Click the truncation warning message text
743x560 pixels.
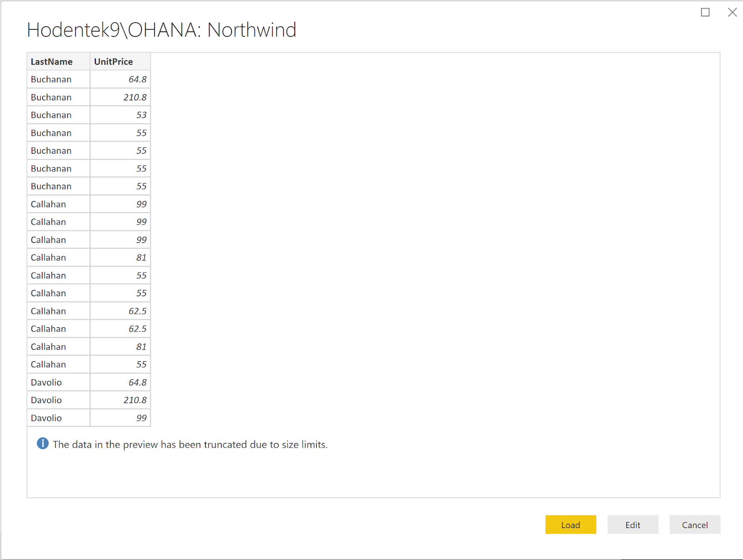[190, 444]
